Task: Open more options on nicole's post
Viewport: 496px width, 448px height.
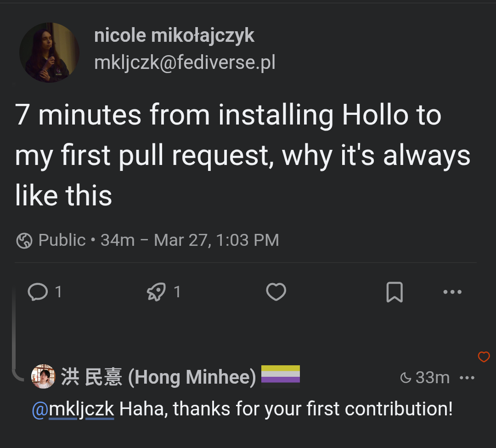Action: (x=452, y=292)
